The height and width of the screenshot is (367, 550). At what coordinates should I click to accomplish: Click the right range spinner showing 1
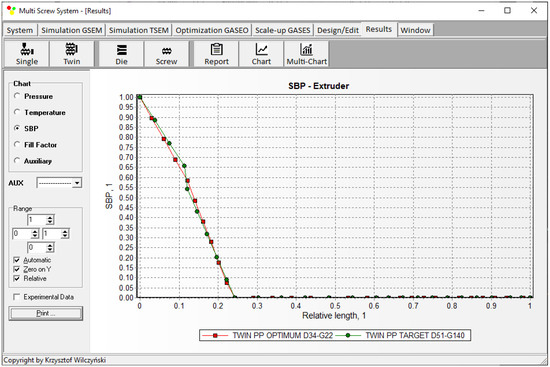[x=56, y=234]
